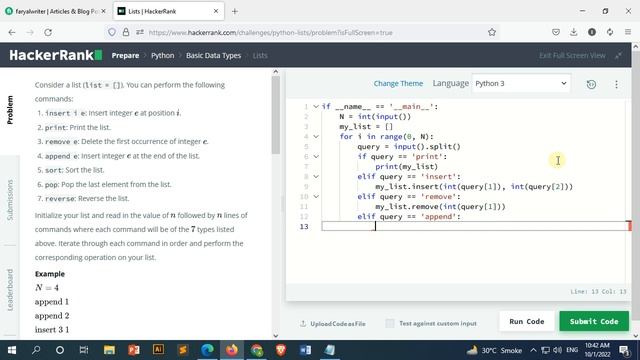Open volume control in system tray

557,350
